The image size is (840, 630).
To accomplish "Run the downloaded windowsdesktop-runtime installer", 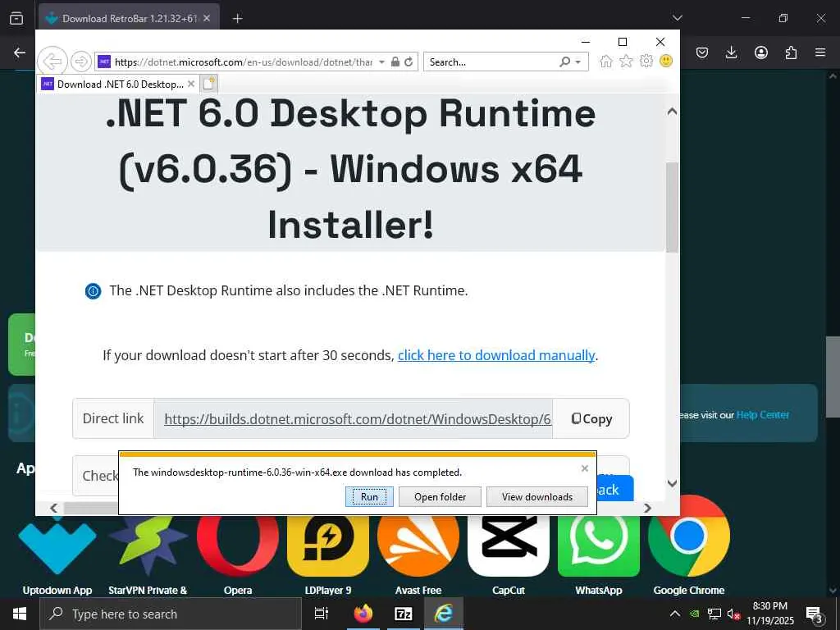I will 369,496.
